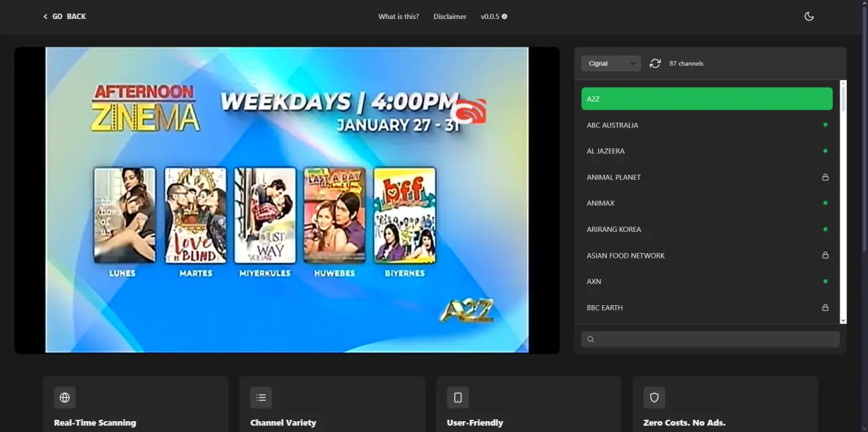Click lock icon on ANIMAL PLANET row
Screen dimensions: 868x432
coord(825,177)
